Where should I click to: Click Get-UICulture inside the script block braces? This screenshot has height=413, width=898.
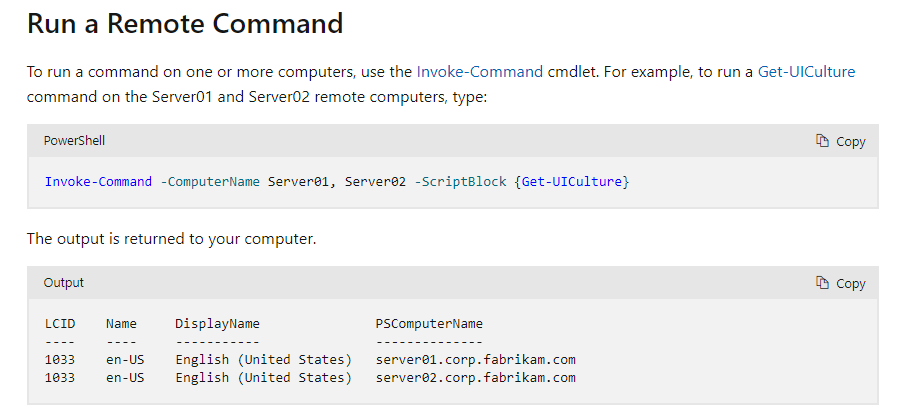572,182
